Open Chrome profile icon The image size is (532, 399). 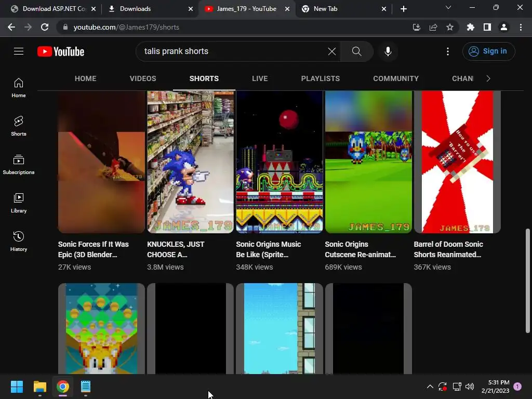pyautogui.click(x=504, y=27)
